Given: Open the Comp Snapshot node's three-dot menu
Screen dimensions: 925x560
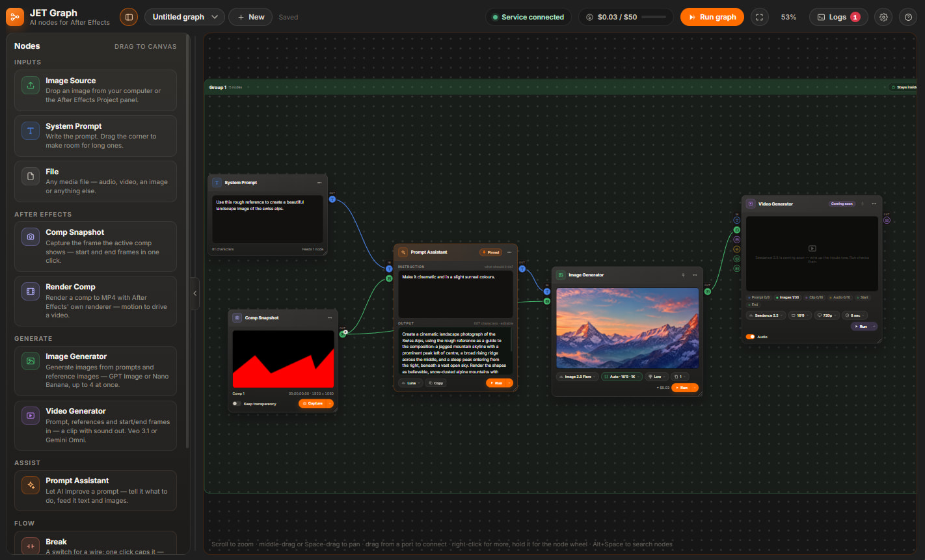Looking at the screenshot, I should pyautogui.click(x=330, y=318).
